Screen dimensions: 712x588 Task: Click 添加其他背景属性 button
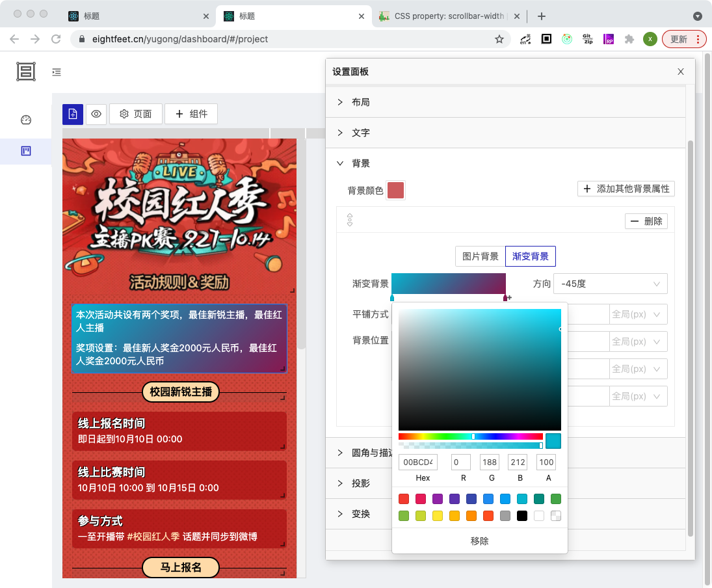coord(626,189)
